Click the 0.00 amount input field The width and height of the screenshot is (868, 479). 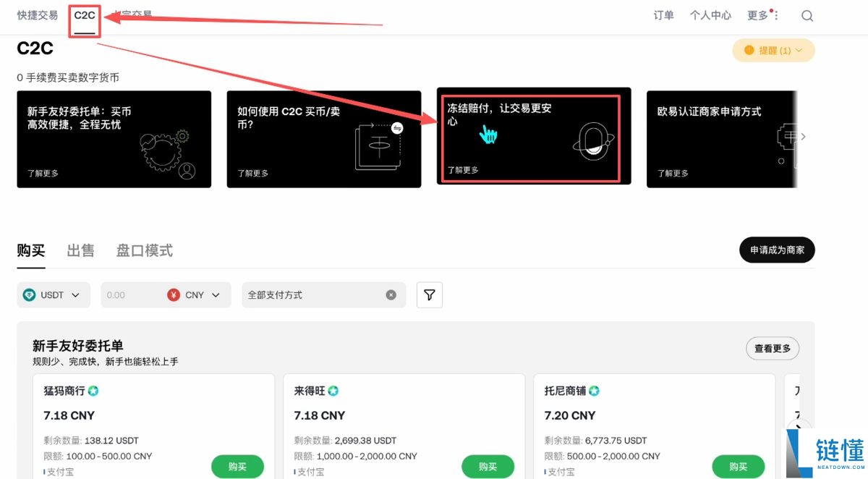(x=130, y=294)
